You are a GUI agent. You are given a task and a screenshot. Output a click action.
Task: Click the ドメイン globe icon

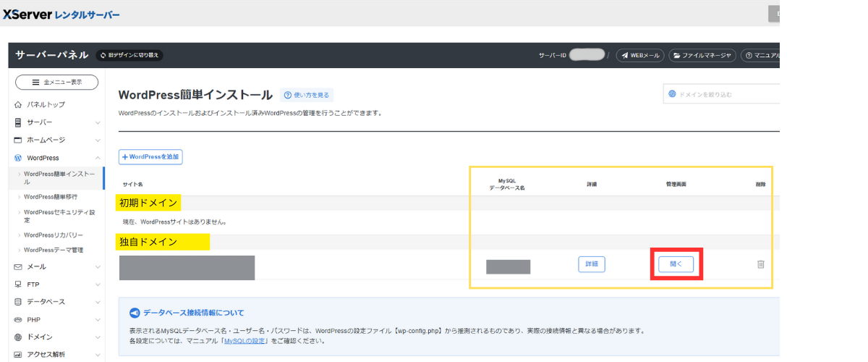tap(18, 337)
